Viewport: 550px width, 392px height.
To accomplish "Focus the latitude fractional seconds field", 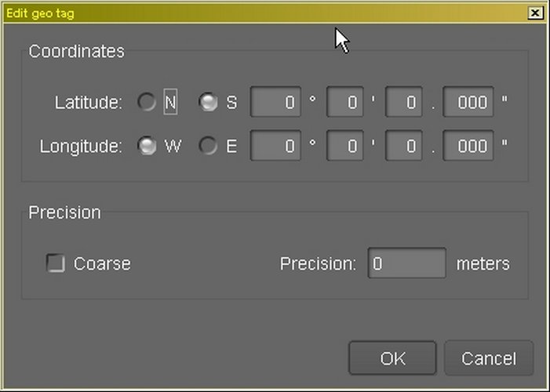I will pos(468,103).
